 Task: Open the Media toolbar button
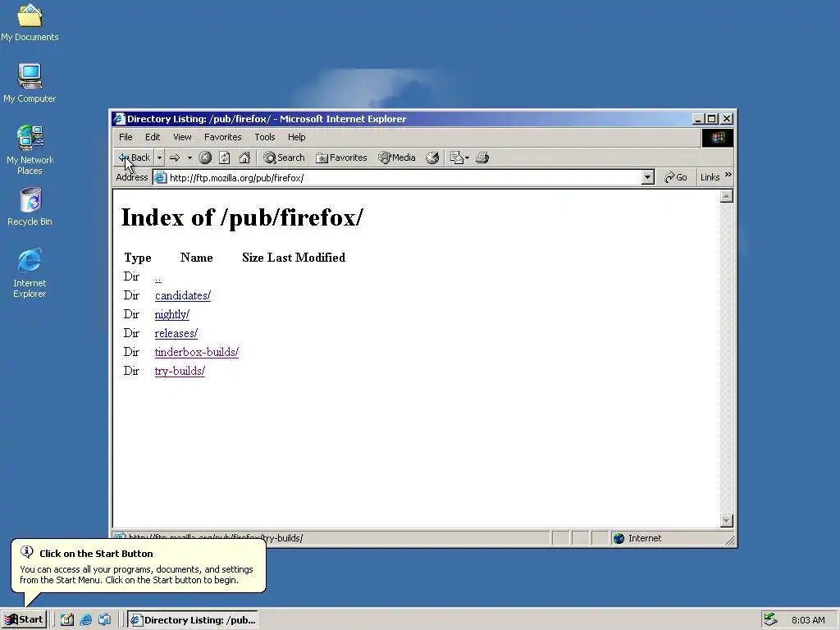396,157
